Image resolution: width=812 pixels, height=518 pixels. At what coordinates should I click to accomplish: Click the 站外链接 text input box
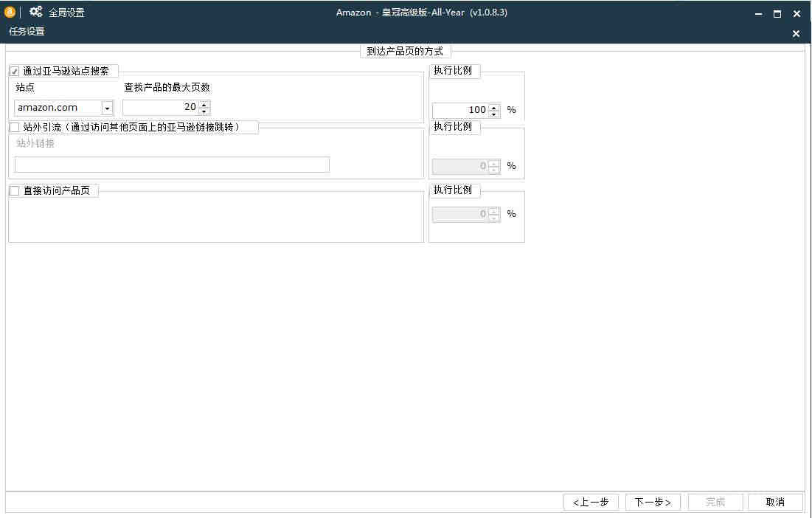tap(172, 165)
